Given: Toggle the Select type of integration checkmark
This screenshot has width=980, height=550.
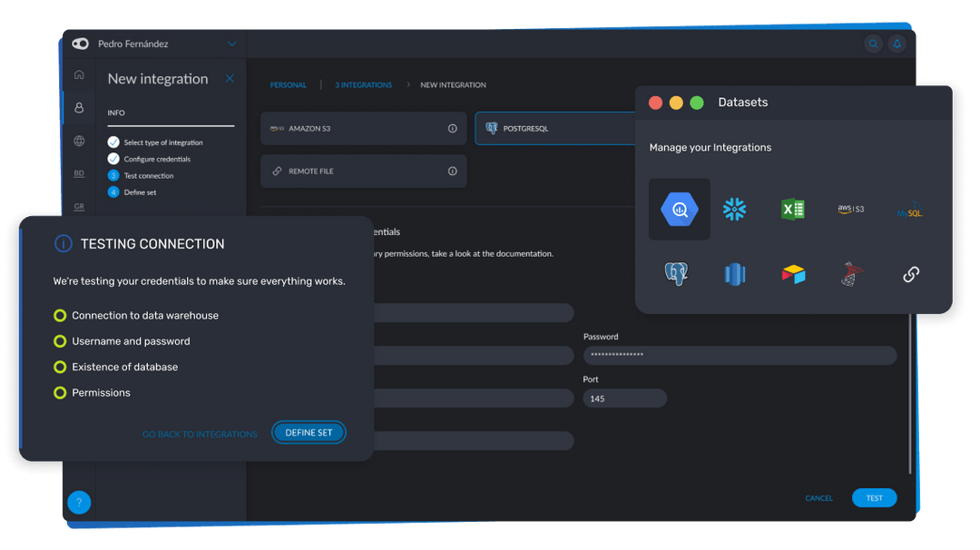Looking at the screenshot, I should pos(113,142).
